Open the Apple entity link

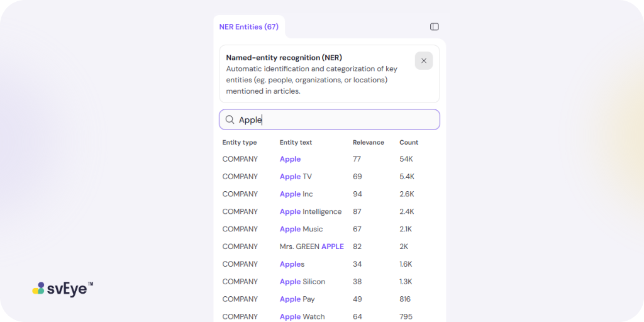pos(290,159)
